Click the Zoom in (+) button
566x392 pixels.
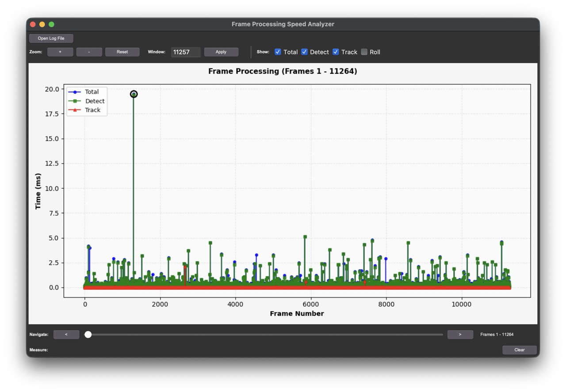pos(60,52)
